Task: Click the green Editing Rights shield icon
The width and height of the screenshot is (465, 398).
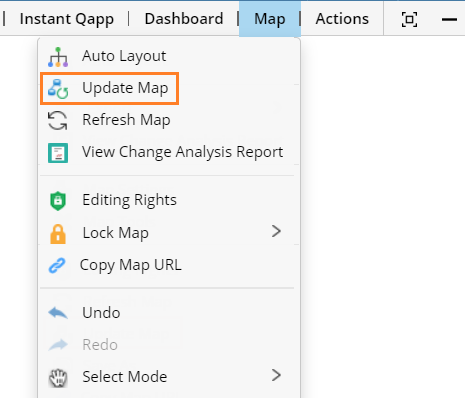Action: [58, 201]
